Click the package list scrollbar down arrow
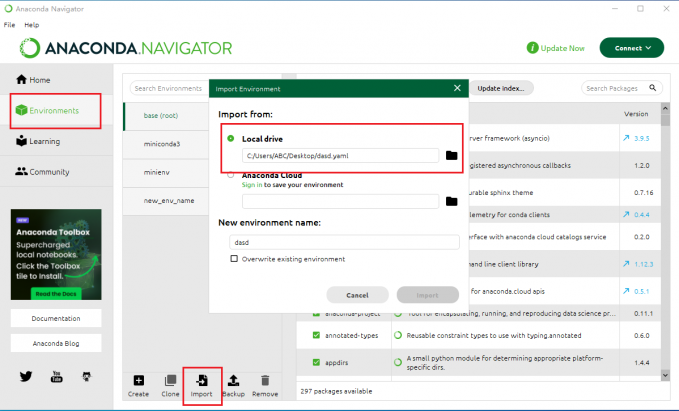The image size is (679, 411). pyautogui.click(x=666, y=375)
